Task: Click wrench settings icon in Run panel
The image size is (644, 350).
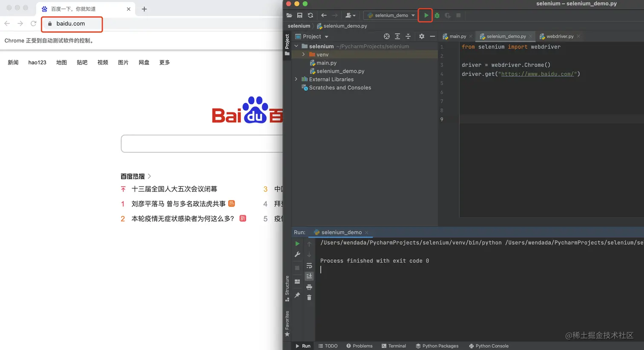Action: [x=297, y=255]
